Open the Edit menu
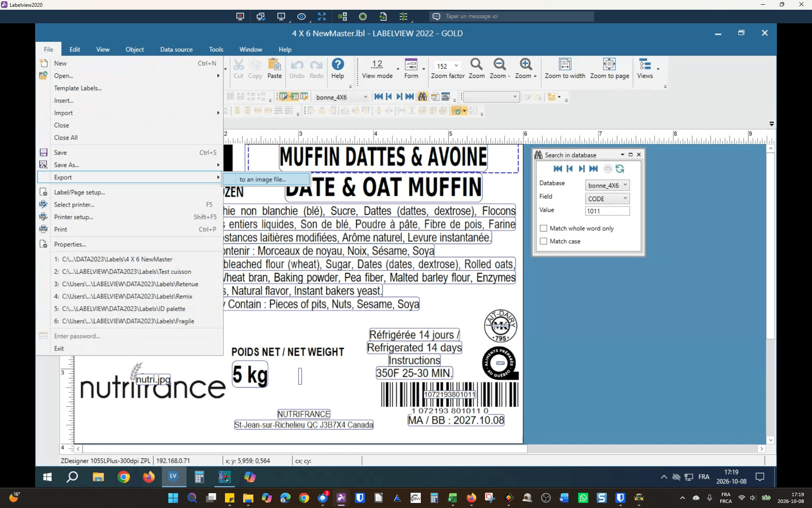Image resolution: width=812 pixels, height=508 pixels. click(x=75, y=50)
